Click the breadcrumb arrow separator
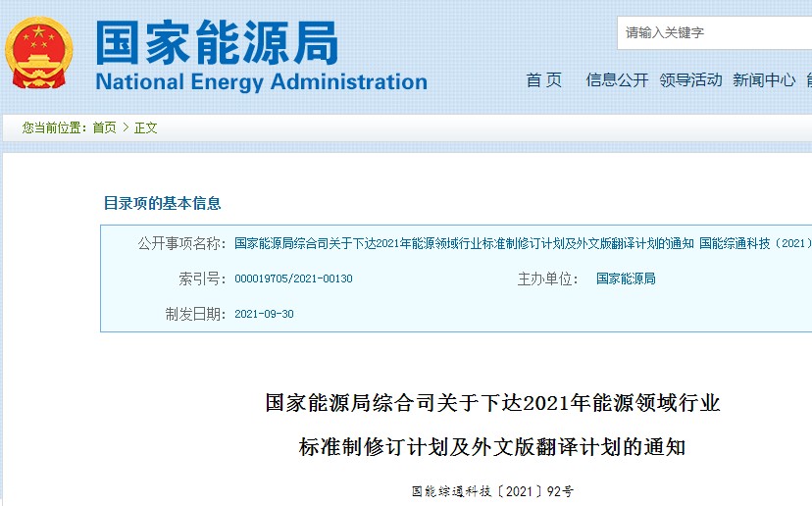Screen dimensions: 812x506 pos(126,127)
